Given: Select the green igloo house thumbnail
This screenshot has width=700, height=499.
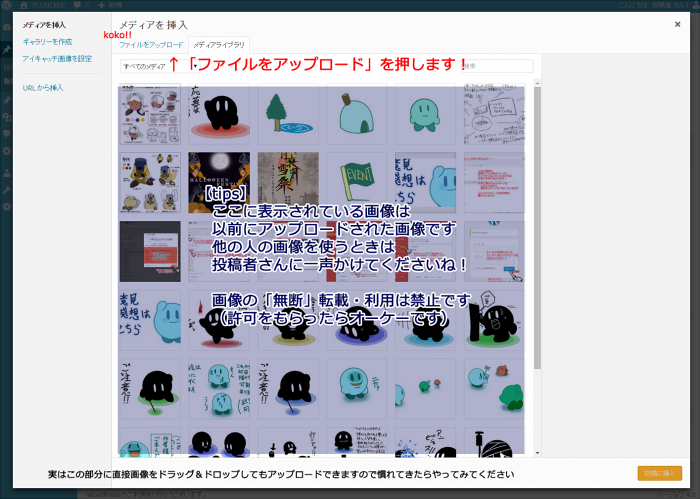Looking at the screenshot, I should click(357, 113).
